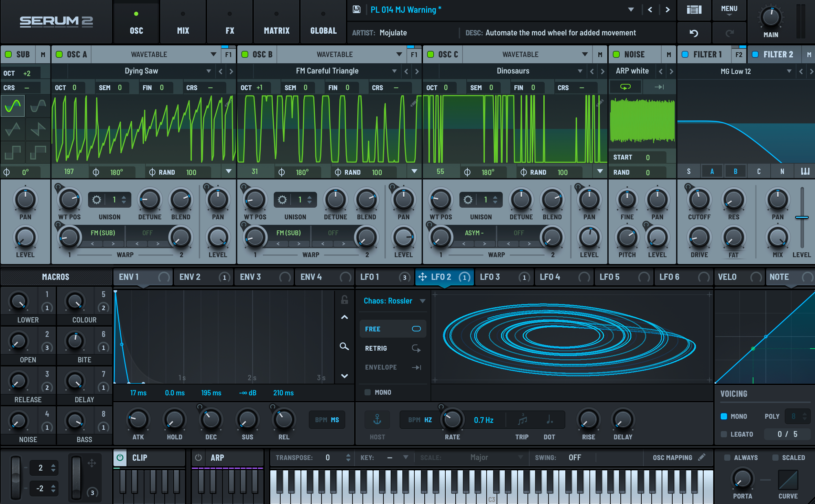815x504 pixels.
Task: Open the GLOBAL tab
Action: tap(323, 22)
